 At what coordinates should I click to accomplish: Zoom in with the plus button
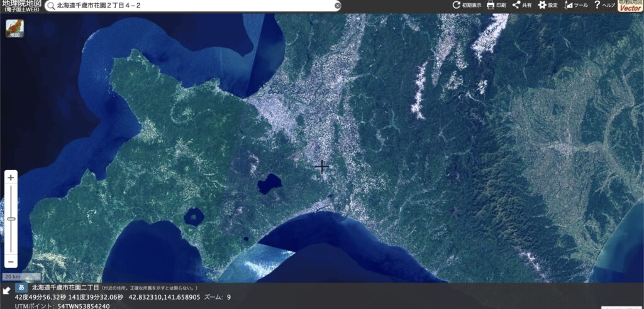pos(11,178)
